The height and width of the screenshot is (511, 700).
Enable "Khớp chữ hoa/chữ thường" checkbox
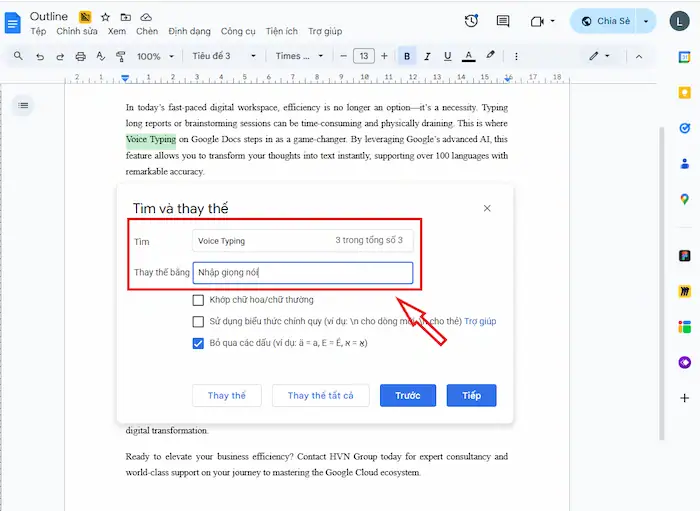point(198,300)
